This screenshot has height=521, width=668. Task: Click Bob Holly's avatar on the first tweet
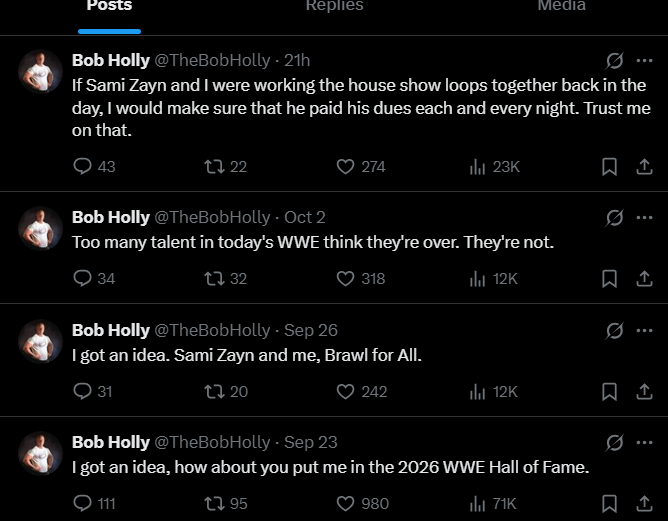(42, 72)
